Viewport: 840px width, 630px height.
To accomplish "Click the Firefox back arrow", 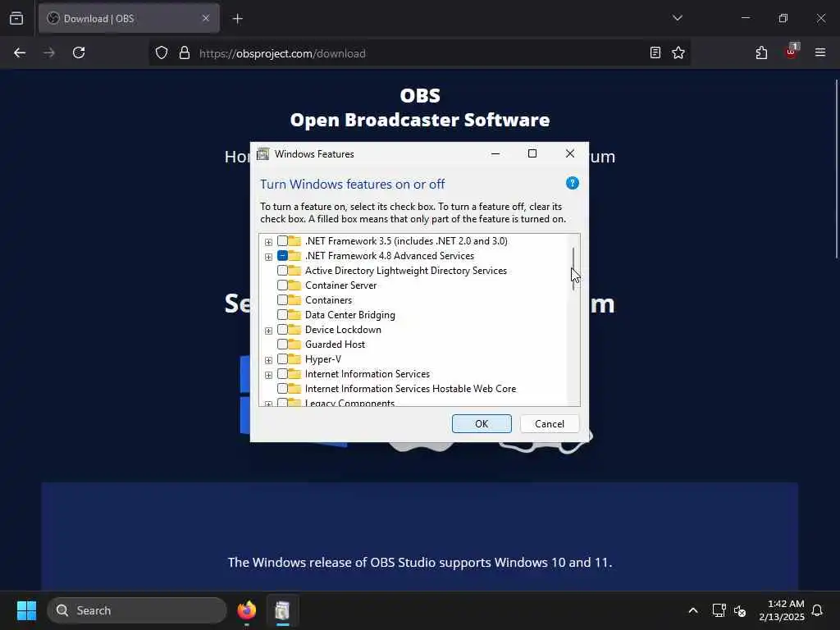I will [20, 52].
